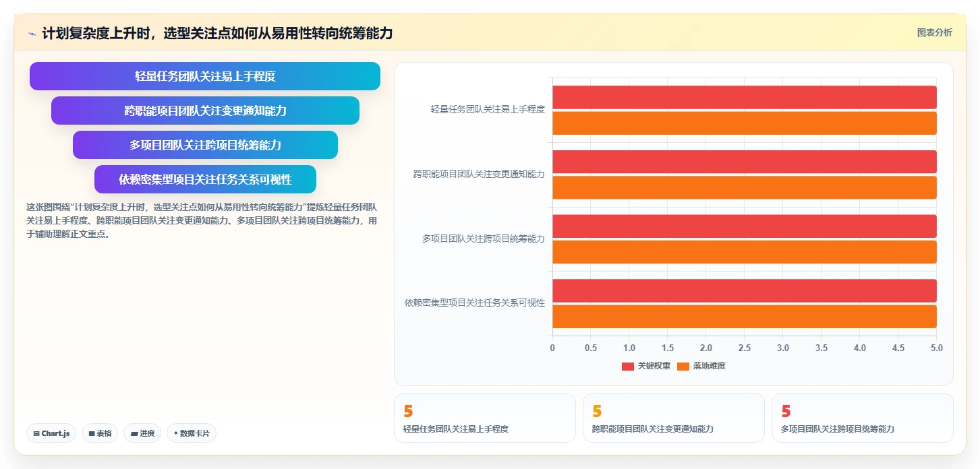Click red bar for 依赖密集型项目关注任务关系可视性
The width and height of the screenshot is (980, 469).
tap(745, 290)
